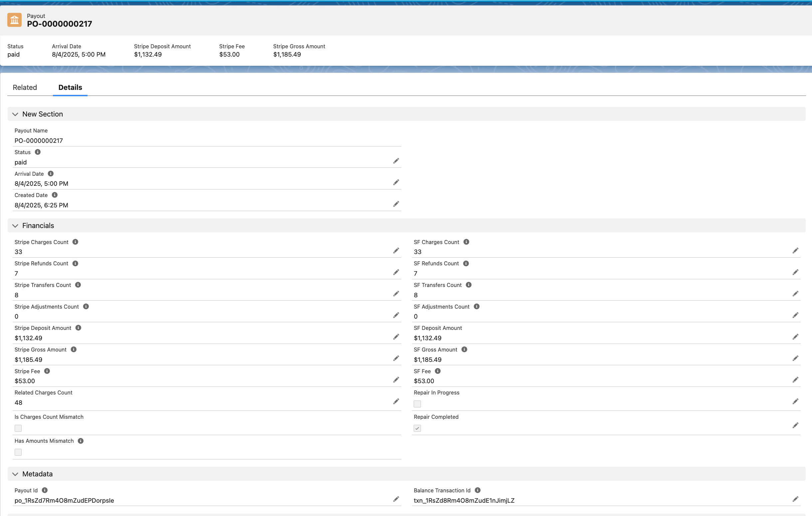
Task: Toggle Has Amounts Mismatch checkbox
Action: coord(18,452)
